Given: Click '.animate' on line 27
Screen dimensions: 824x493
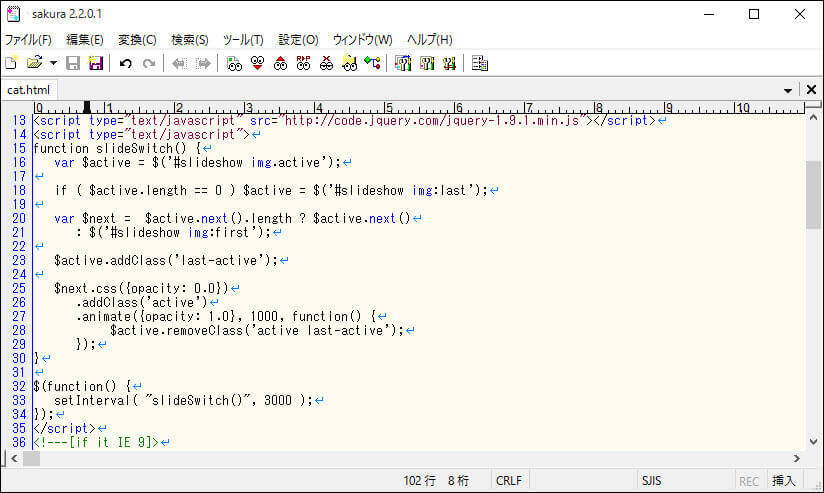Looking at the screenshot, I should coord(103,316).
